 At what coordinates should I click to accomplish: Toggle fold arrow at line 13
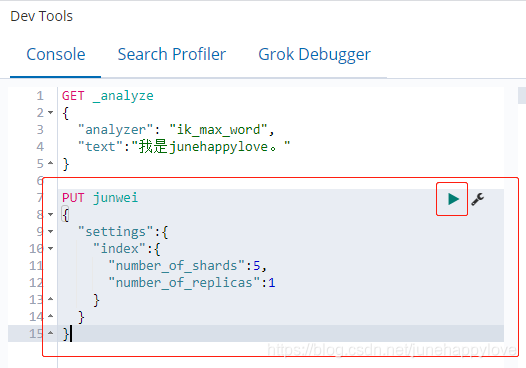coord(51,299)
